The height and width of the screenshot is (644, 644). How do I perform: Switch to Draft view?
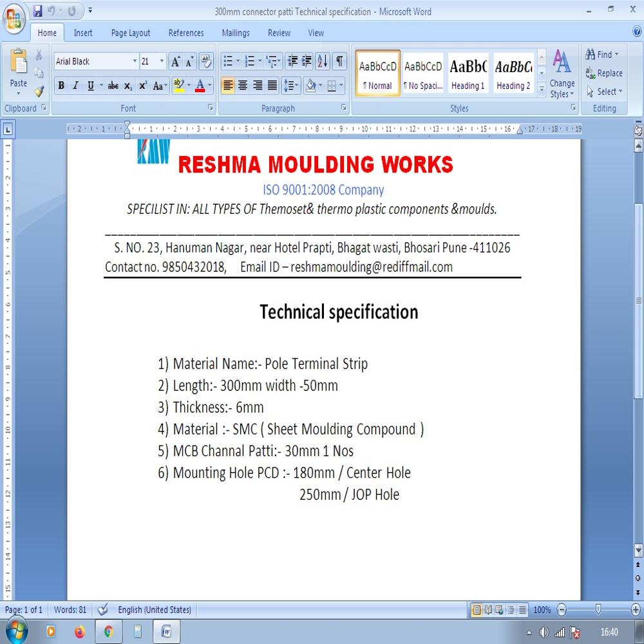[522, 610]
